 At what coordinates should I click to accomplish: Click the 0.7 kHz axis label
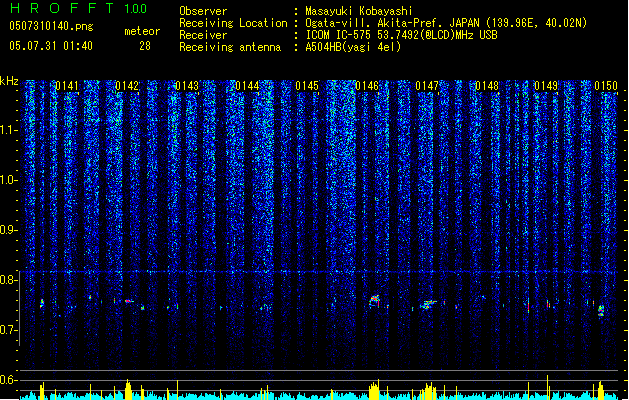8,330
